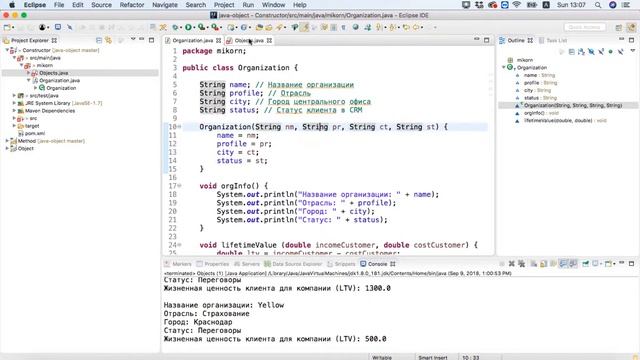Open the Snippets tab
This screenshot has width=640, height=360.
(x=341, y=264)
